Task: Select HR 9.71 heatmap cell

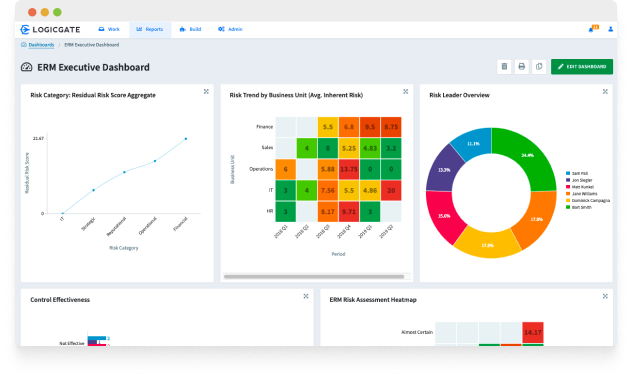Action: [349, 211]
